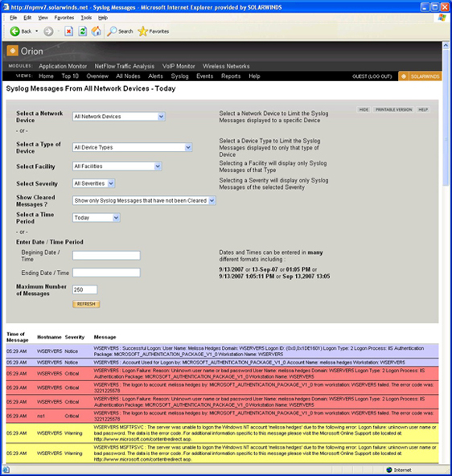
Task: Switch to the All Nodes view
Action: point(128,76)
